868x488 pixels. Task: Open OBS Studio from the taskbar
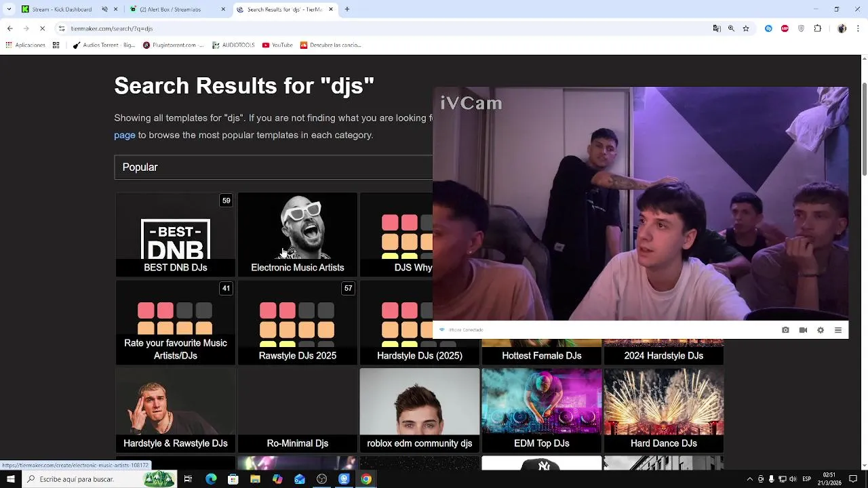(321, 479)
